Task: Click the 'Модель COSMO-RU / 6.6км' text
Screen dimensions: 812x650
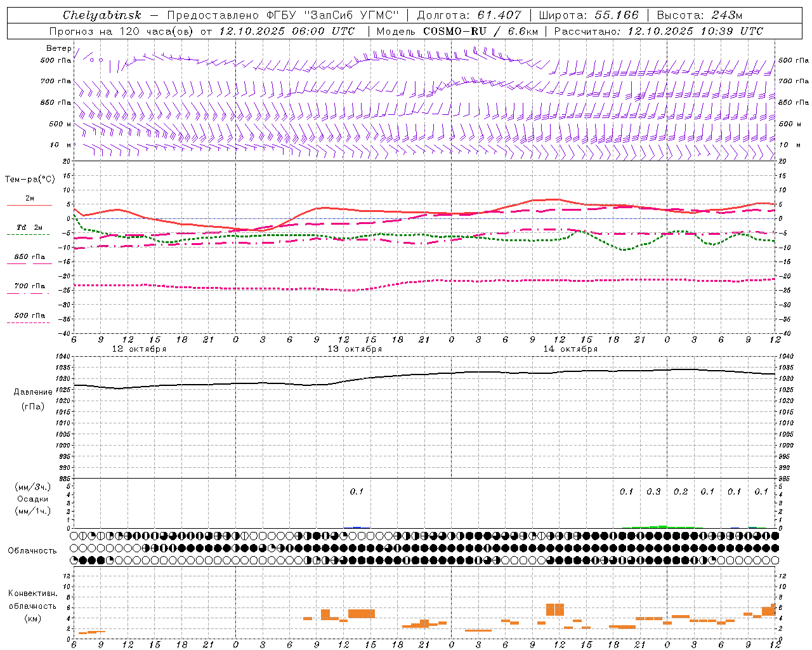Action: pos(457,31)
